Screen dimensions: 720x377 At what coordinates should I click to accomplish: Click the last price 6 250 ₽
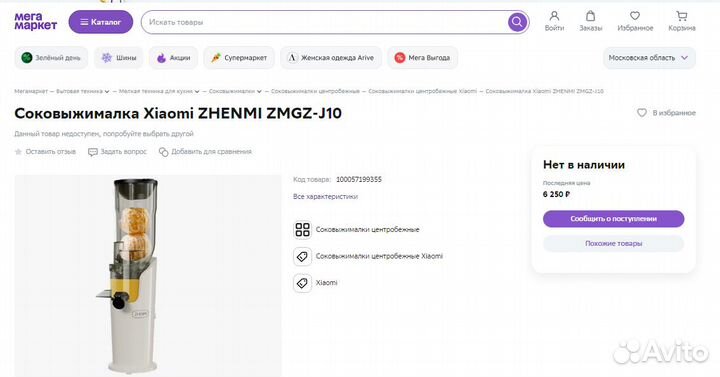(x=556, y=194)
